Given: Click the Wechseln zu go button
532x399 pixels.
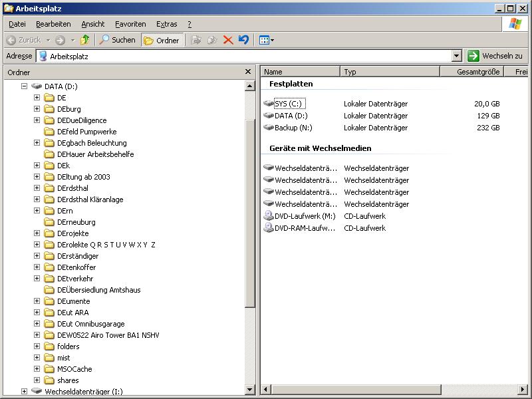Looking at the screenshot, I should [x=495, y=56].
